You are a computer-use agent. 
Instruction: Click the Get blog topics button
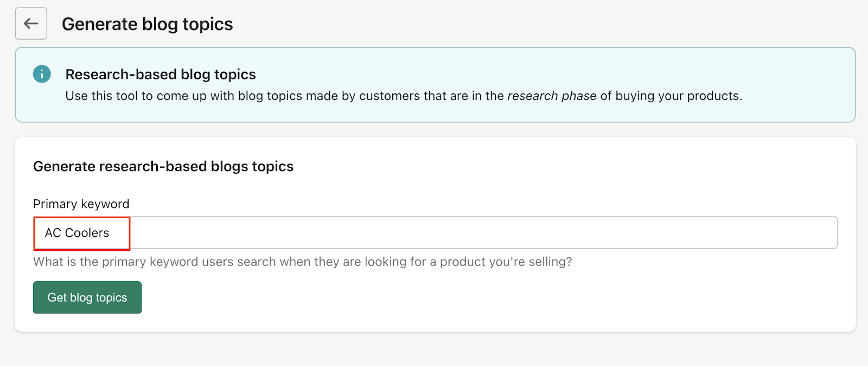tap(87, 298)
